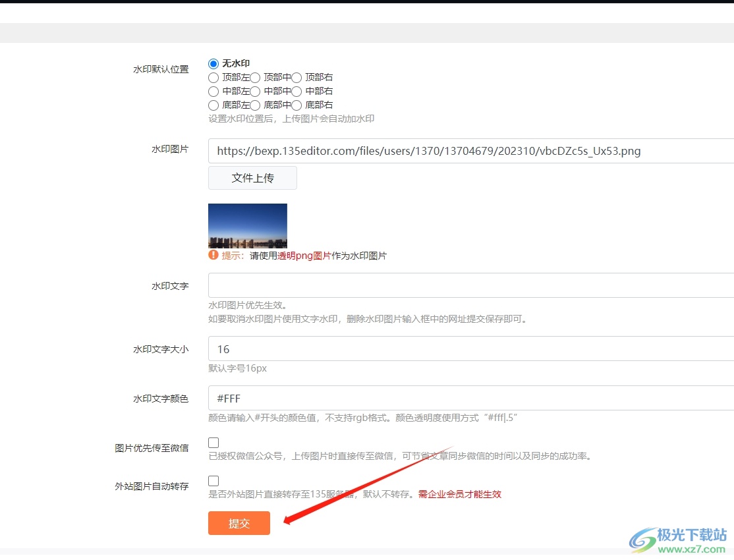
Task: Choose 顶部左 watermark position
Action: (x=213, y=78)
